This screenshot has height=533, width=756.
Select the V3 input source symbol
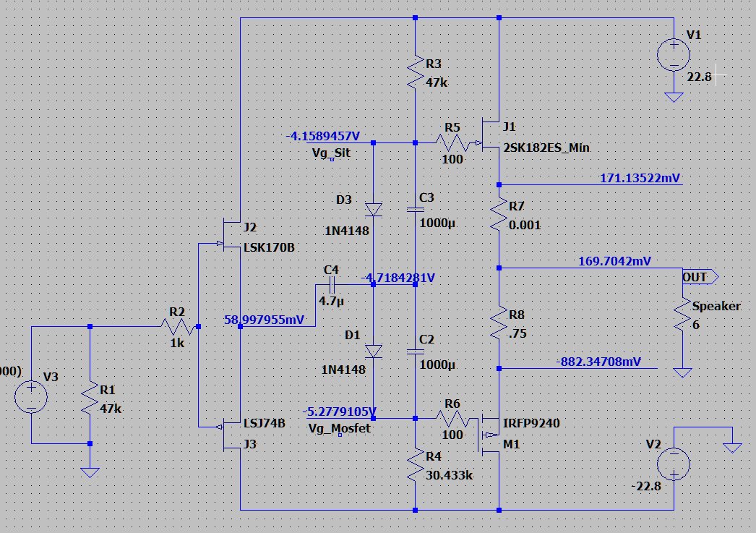[x=31, y=396]
